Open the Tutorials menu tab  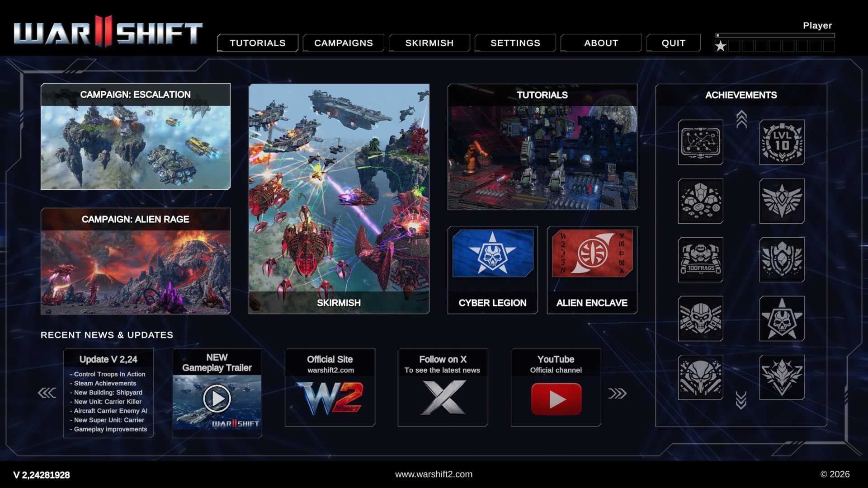click(x=258, y=43)
